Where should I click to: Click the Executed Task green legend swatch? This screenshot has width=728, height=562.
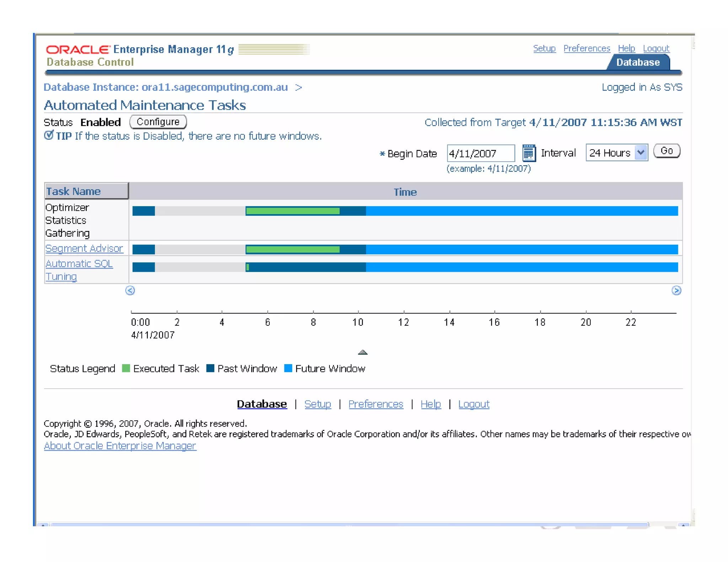126,368
